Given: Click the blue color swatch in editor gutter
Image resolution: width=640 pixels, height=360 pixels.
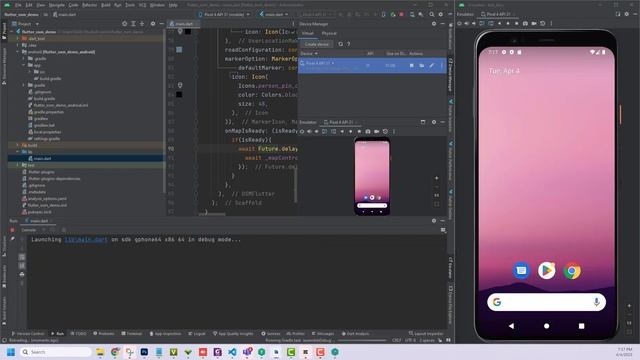Looking at the screenshot, I should coord(179,49).
